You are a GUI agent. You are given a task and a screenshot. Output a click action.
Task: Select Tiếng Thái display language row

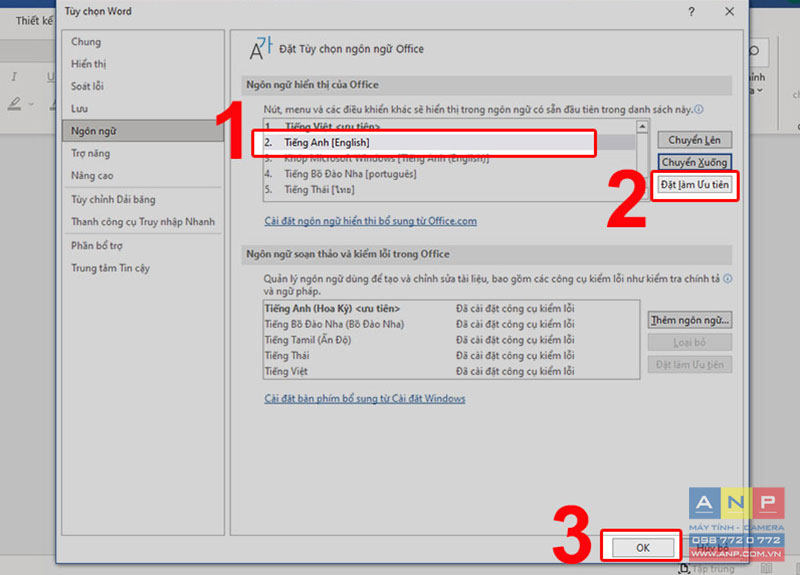pyautogui.click(x=449, y=190)
